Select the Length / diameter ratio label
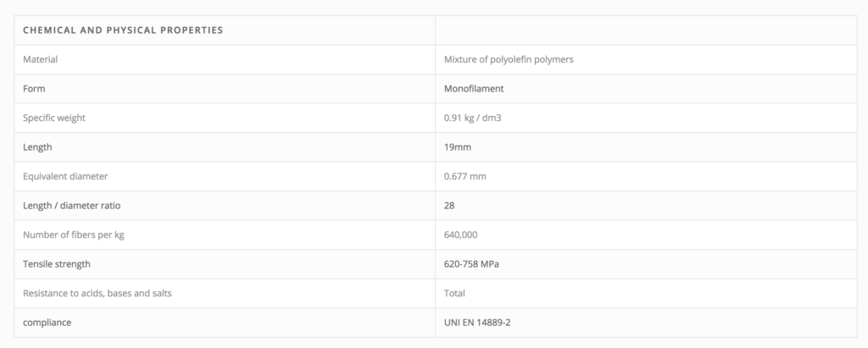This screenshot has height=348, width=868. tap(71, 206)
